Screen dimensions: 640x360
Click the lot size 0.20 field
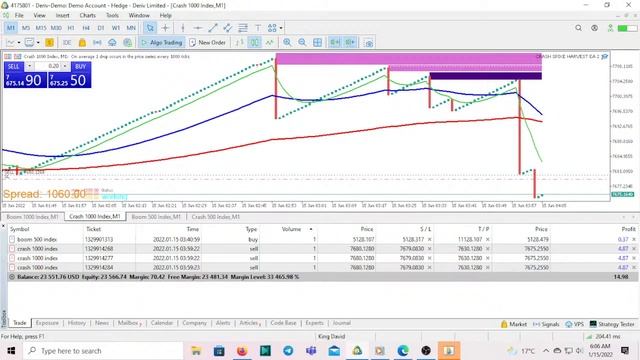click(48, 66)
